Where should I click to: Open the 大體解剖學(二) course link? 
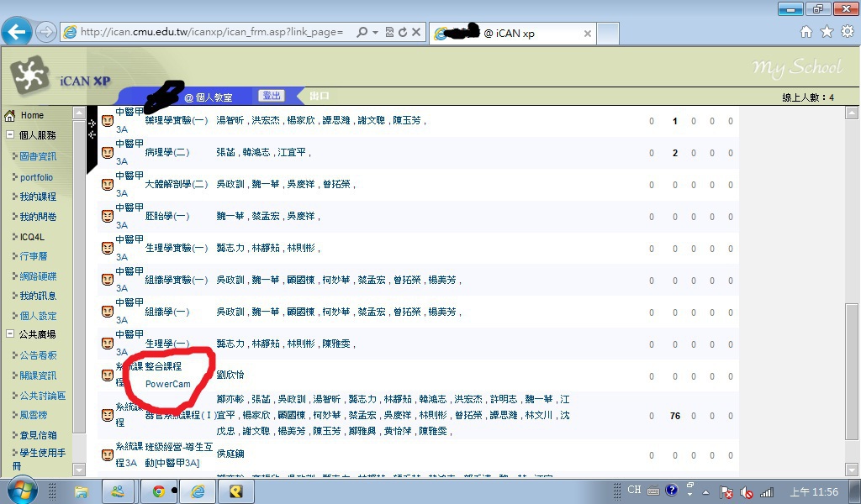pyautogui.click(x=177, y=184)
